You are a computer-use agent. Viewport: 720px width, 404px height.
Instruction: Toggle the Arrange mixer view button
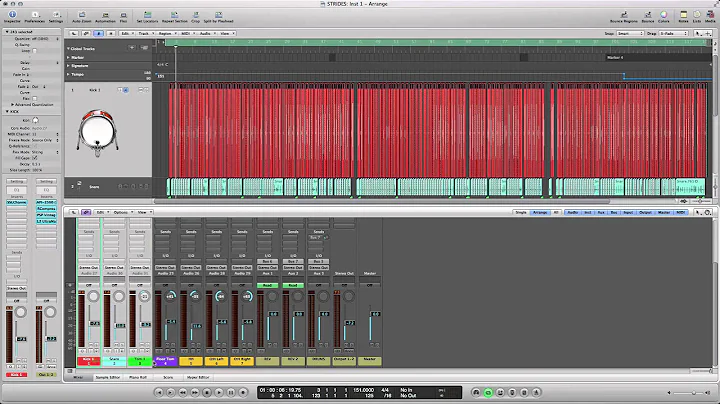click(540, 213)
